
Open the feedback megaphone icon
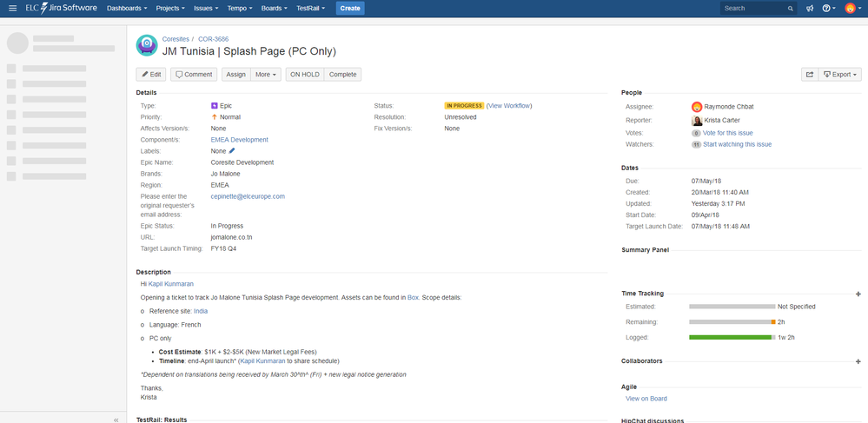coord(810,9)
